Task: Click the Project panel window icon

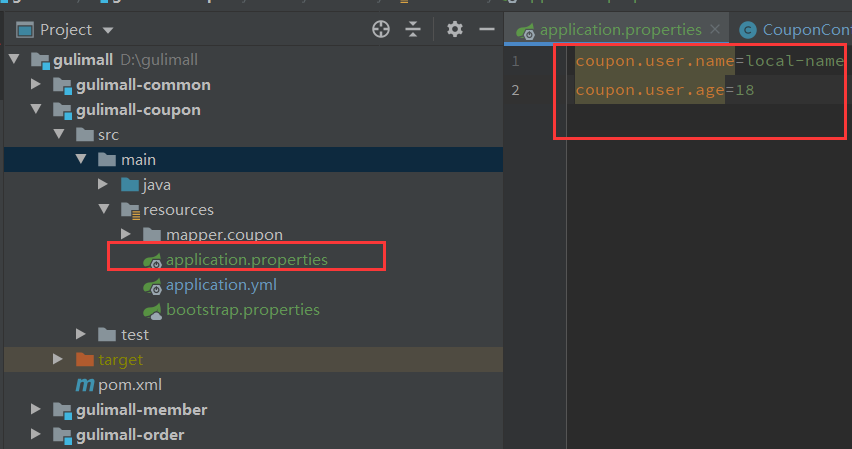Action: click(x=24, y=30)
